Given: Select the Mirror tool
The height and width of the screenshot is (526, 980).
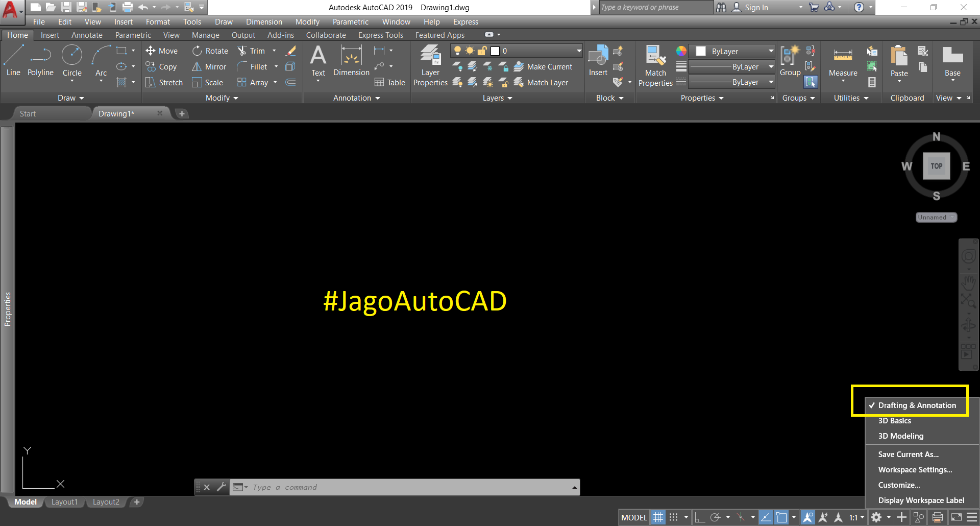Looking at the screenshot, I should (209, 66).
